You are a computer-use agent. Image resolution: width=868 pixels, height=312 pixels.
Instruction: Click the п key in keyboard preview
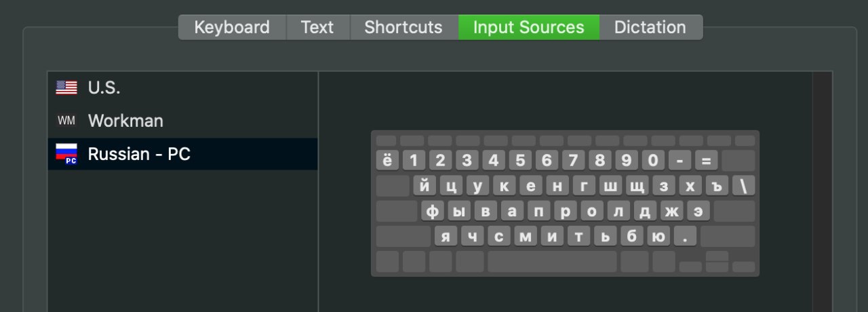[x=538, y=211]
